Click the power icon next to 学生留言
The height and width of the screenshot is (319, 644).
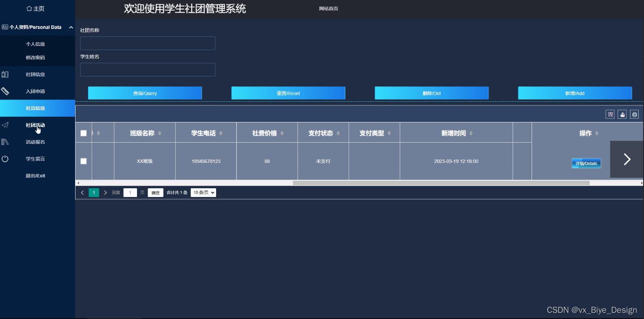click(x=5, y=159)
